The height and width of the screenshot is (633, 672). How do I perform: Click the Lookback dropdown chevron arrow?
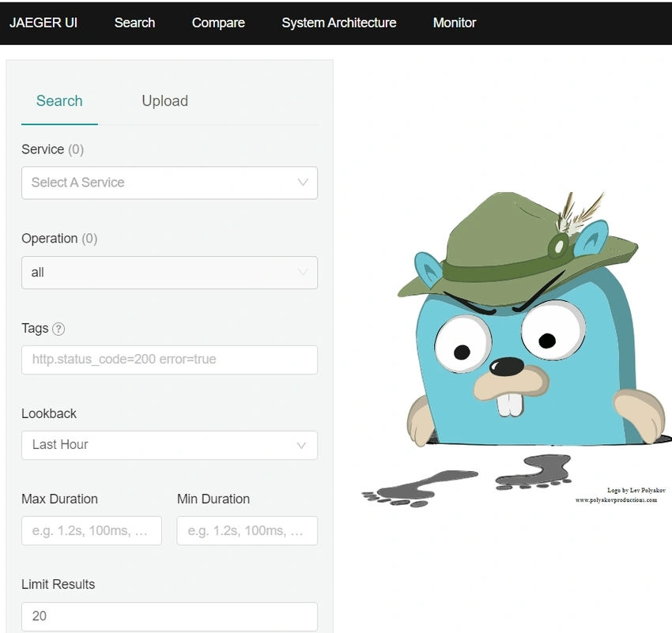(301, 446)
